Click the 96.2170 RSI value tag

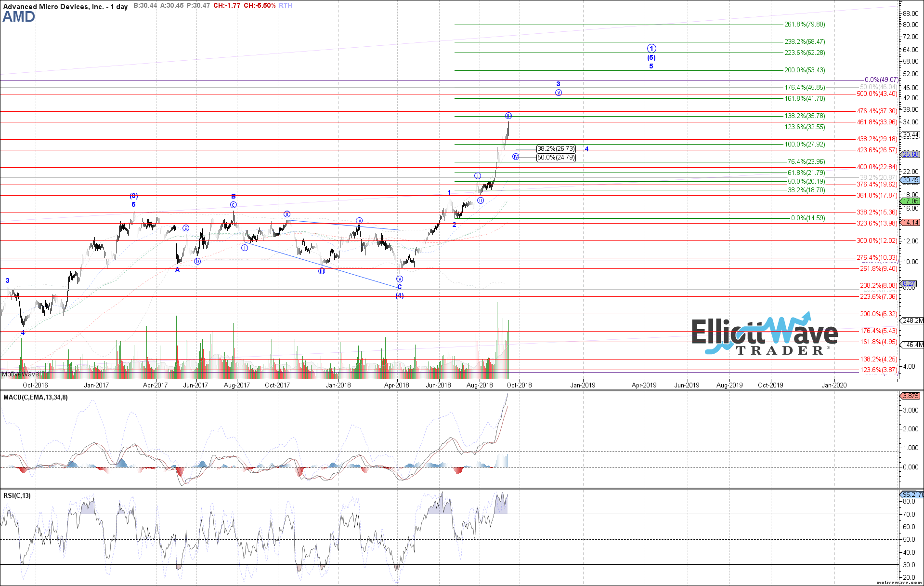(912, 495)
